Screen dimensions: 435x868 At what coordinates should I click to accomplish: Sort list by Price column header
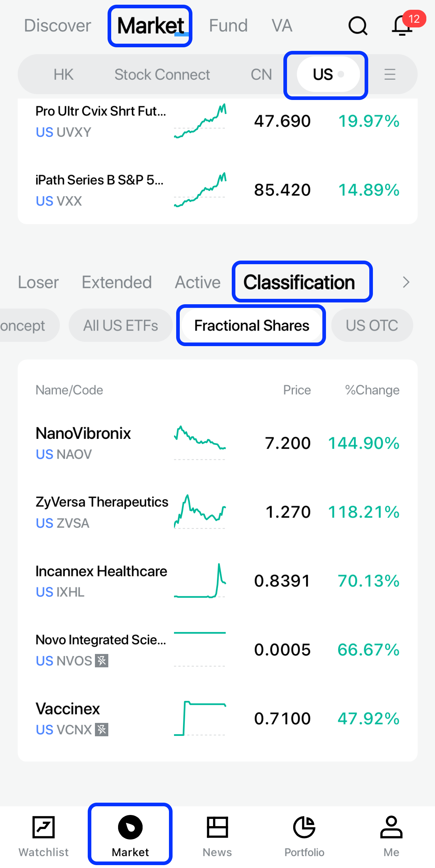point(297,390)
